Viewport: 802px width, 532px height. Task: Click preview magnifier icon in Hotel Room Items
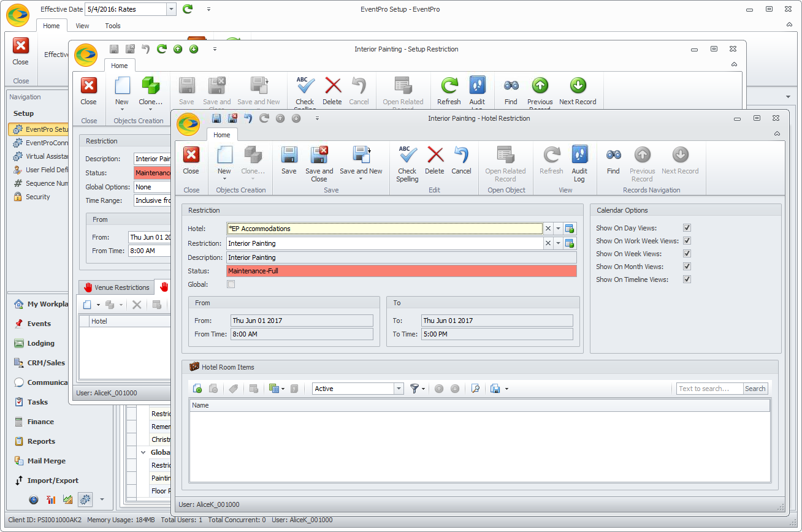pyautogui.click(x=475, y=389)
